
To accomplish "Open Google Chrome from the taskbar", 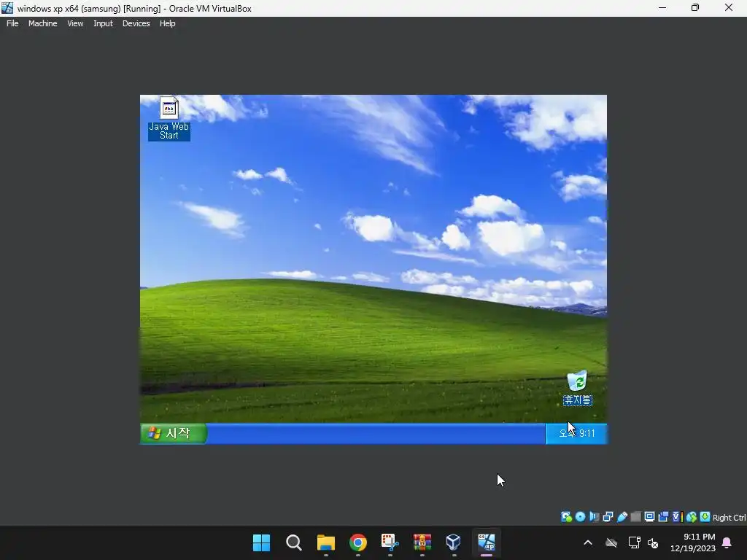I will coord(357,542).
